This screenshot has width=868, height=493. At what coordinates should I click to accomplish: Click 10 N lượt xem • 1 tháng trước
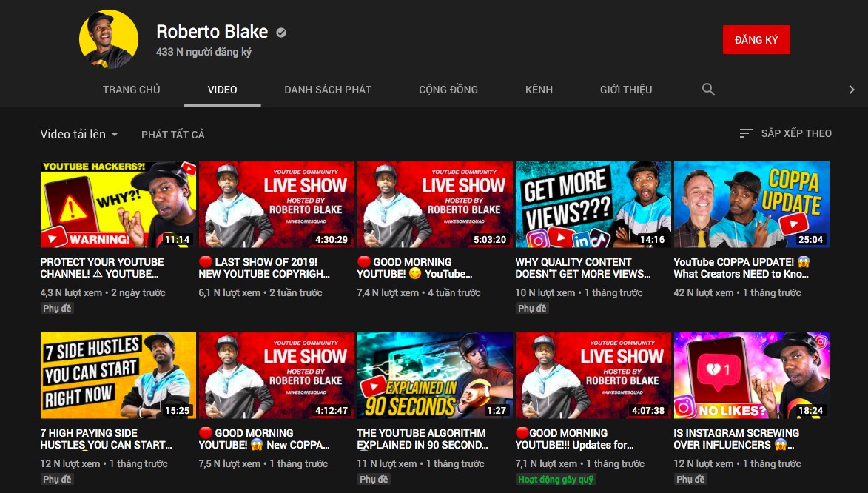[579, 293]
